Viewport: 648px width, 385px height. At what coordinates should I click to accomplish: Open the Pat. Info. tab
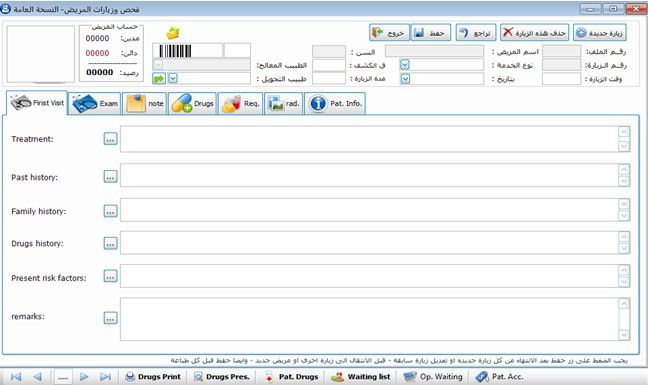[x=335, y=104]
